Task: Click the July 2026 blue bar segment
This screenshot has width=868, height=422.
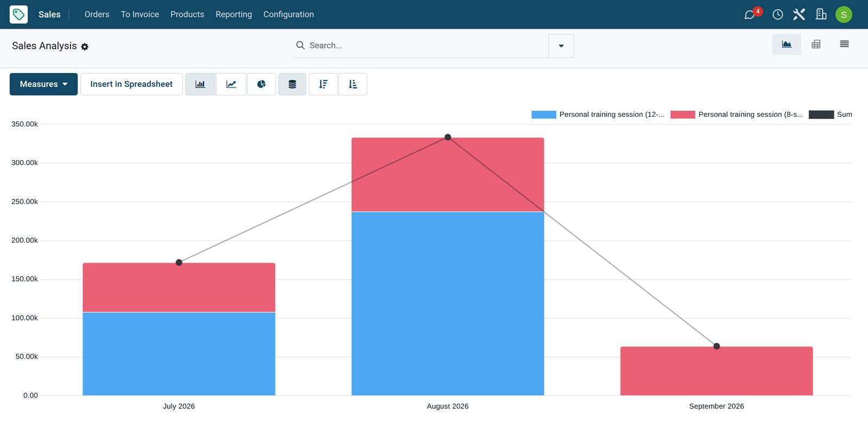Action: tap(179, 354)
